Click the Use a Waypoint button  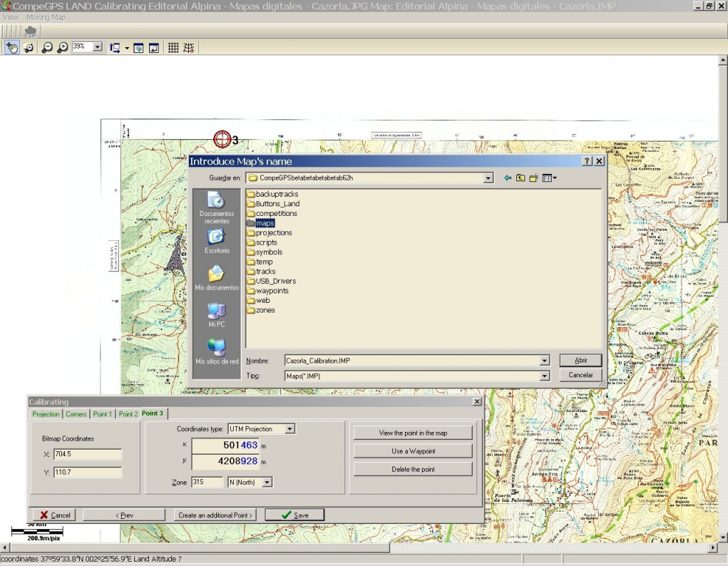pyautogui.click(x=413, y=451)
